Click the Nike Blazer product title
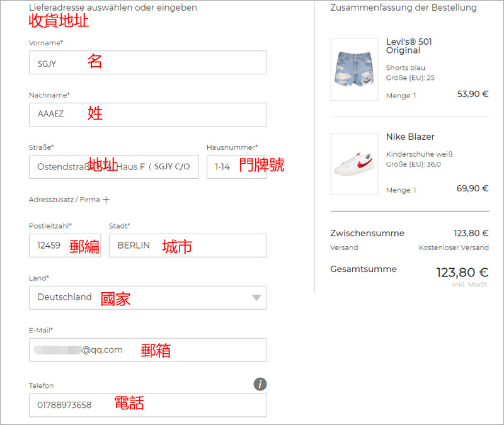 [410, 137]
